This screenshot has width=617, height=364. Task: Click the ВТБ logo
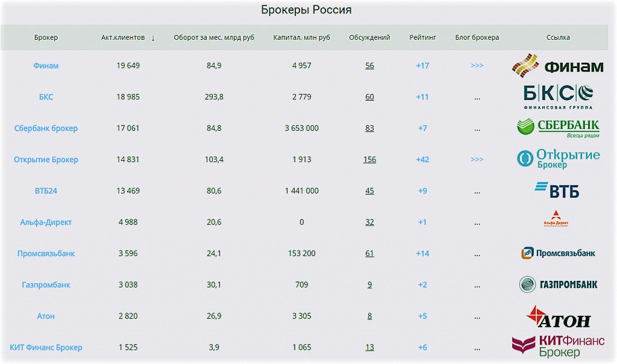tap(557, 190)
